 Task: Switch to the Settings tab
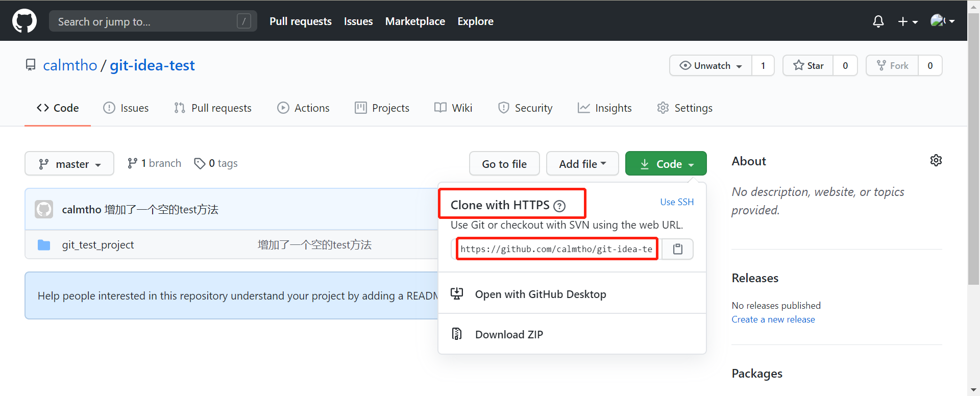tap(685, 108)
